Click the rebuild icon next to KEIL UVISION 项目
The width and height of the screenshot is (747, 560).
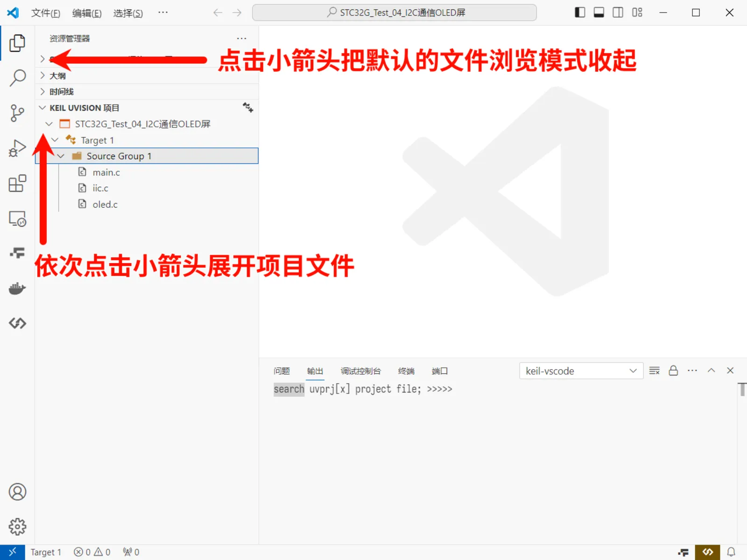click(x=248, y=107)
